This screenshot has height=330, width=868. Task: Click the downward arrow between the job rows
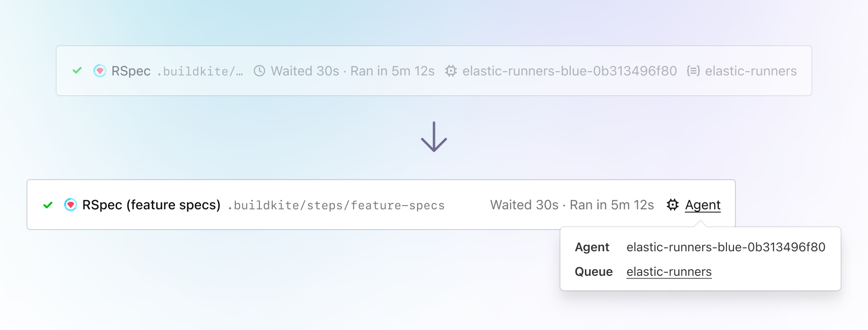[x=434, y=137]
